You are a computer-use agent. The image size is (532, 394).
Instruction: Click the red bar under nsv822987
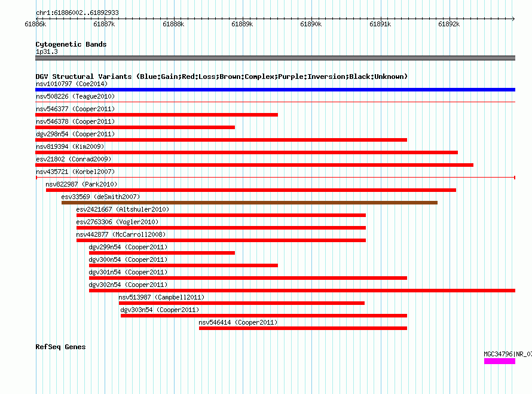[x=251, y=190]
